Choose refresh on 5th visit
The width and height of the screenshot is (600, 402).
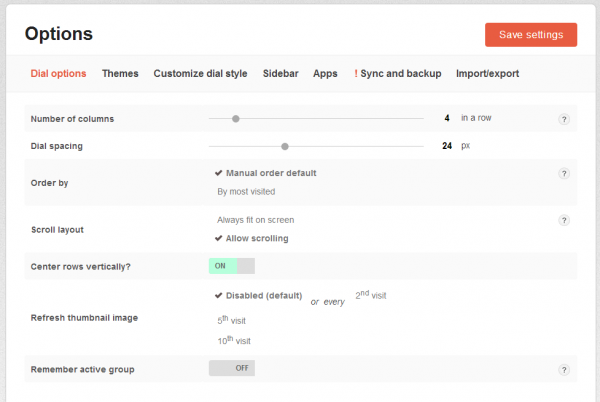[231, 320]
